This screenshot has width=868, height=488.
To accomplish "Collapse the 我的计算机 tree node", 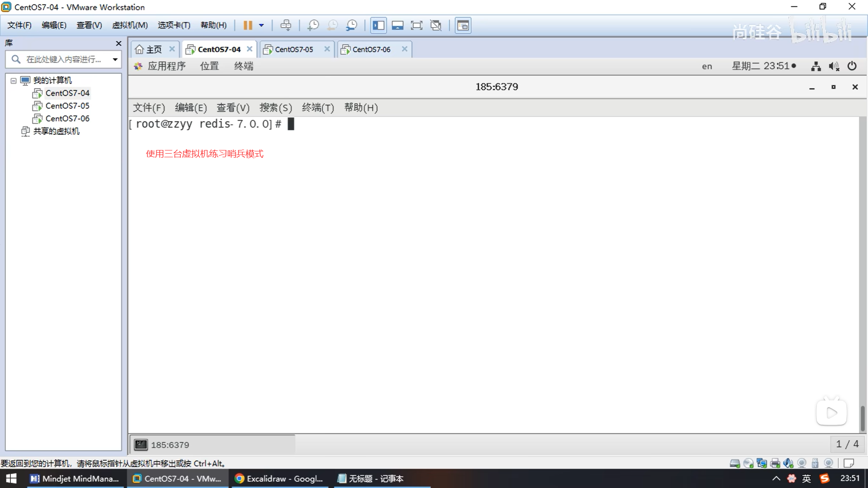I will point(14,81).
